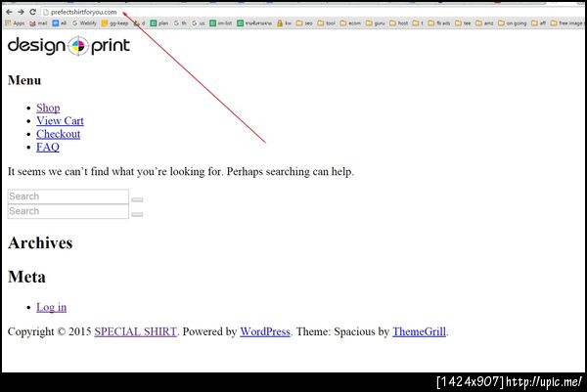Open the WordPress footer link
The image size is (587, 392).
coord(265,331)
